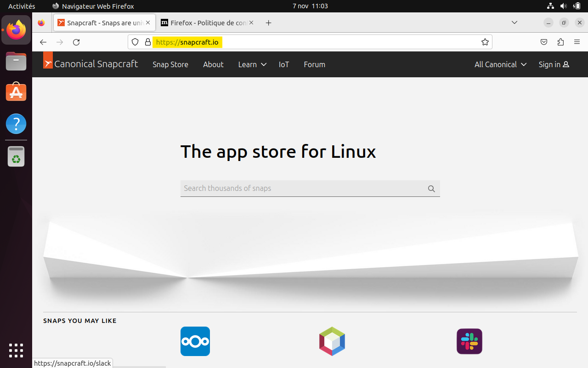Click the search magnifier icon
The image size is (588, 368).
431,189
